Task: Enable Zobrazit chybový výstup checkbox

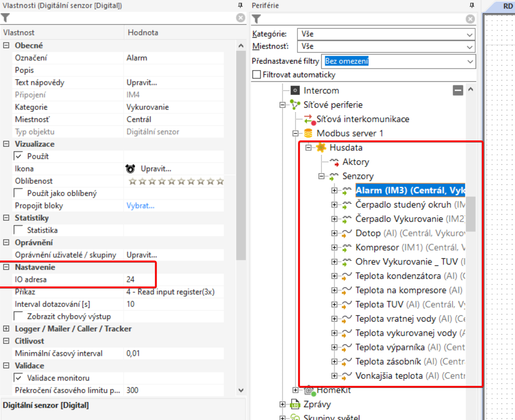Action: click(19, 316)
